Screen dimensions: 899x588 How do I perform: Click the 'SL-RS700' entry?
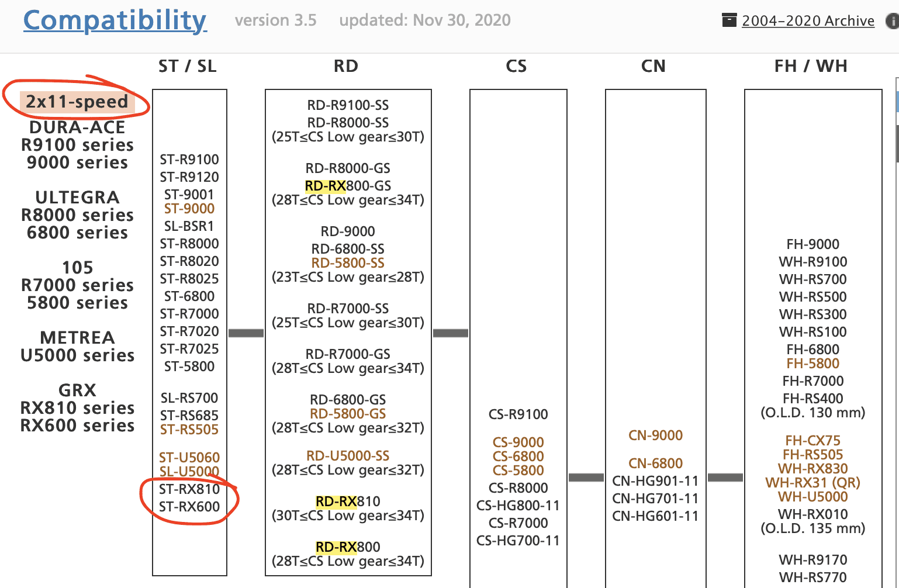[x=189, y=398]
